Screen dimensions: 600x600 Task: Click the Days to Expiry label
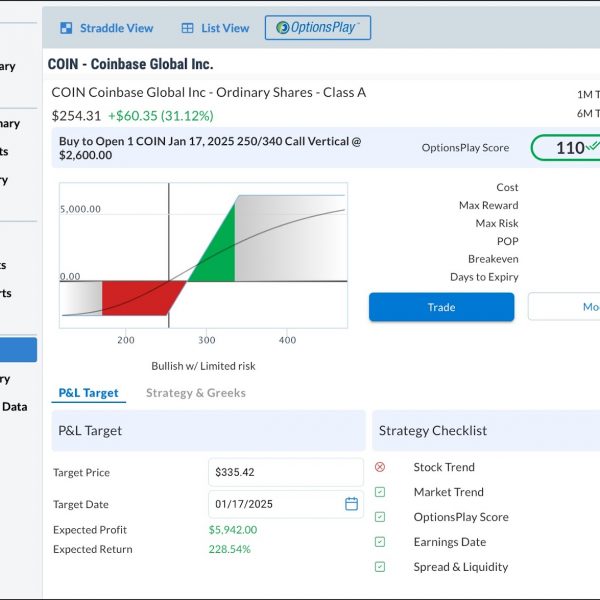click(484, 277)
